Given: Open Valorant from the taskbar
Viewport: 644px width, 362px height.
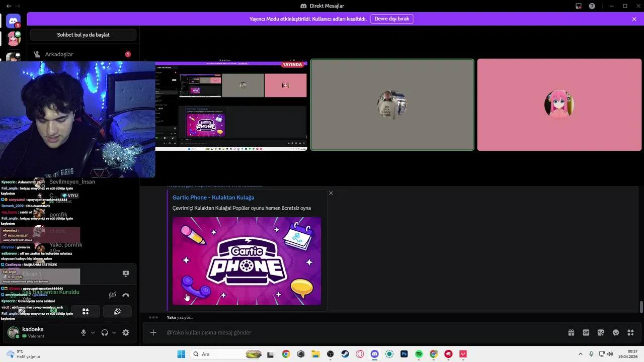Looking at the screenshot, I should tap(463, 354).
